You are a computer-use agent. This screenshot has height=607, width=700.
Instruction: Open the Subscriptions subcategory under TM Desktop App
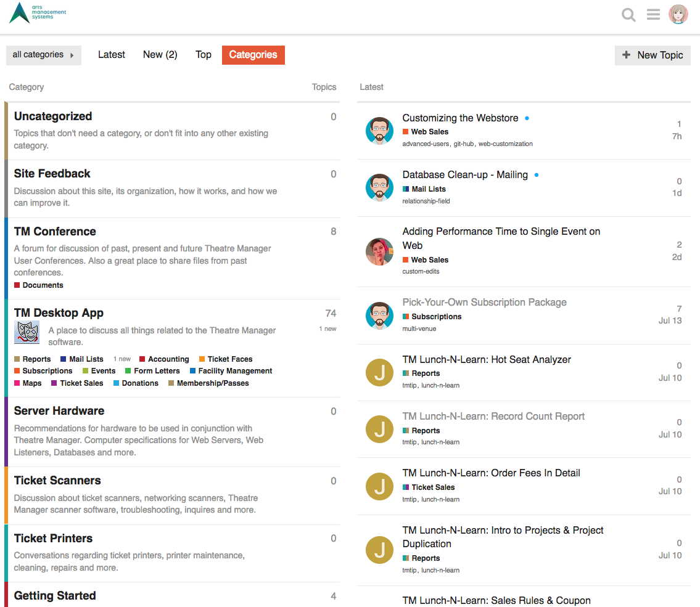point(43,370)
